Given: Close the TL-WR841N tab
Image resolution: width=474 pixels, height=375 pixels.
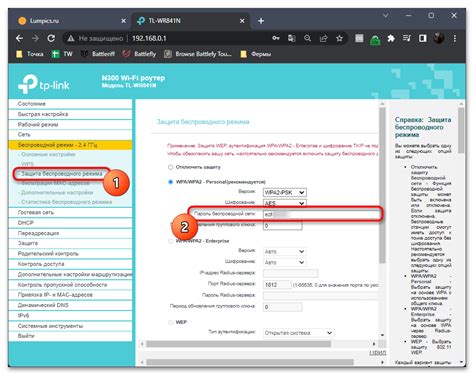Looking at the screenshot, I should 242,21.
